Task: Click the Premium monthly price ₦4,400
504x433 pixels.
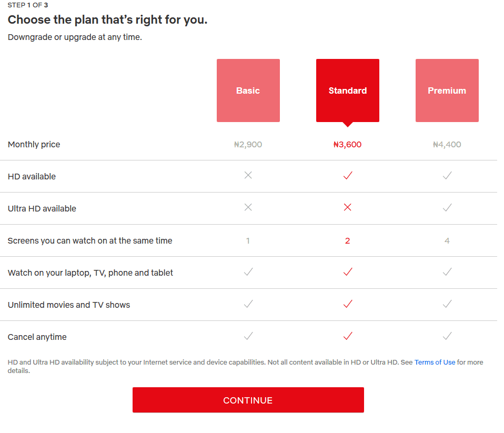Action: pyautogui.click(x=447, y=144)
